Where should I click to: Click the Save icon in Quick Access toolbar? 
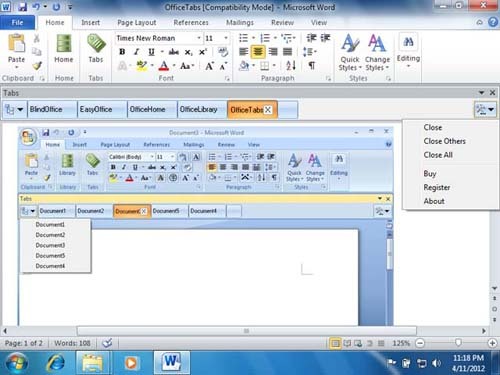point(22,7)
